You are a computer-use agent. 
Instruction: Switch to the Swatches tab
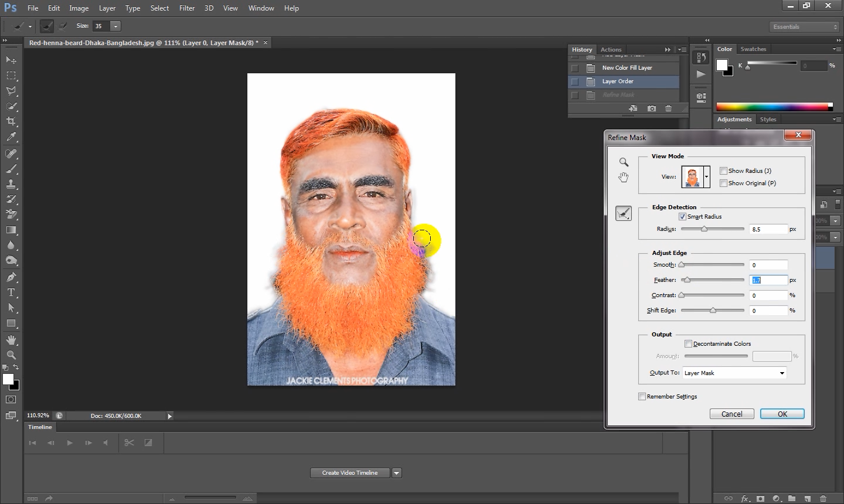click(753, 49)
